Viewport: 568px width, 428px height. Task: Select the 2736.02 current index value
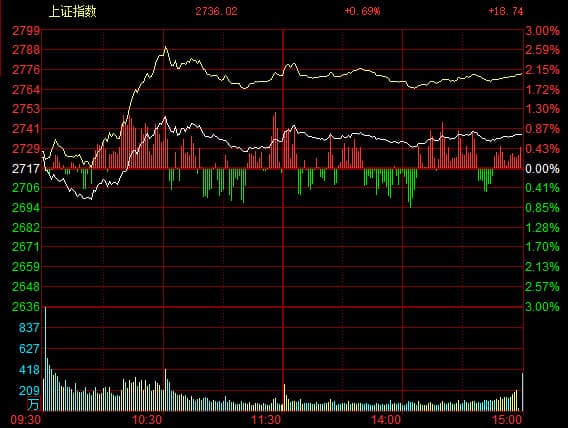216,11
